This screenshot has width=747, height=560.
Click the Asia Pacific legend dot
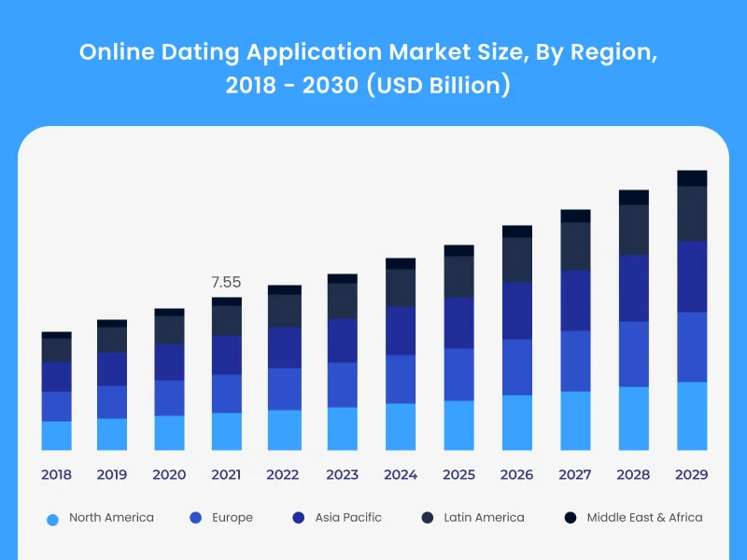click(x=298, y=518)
